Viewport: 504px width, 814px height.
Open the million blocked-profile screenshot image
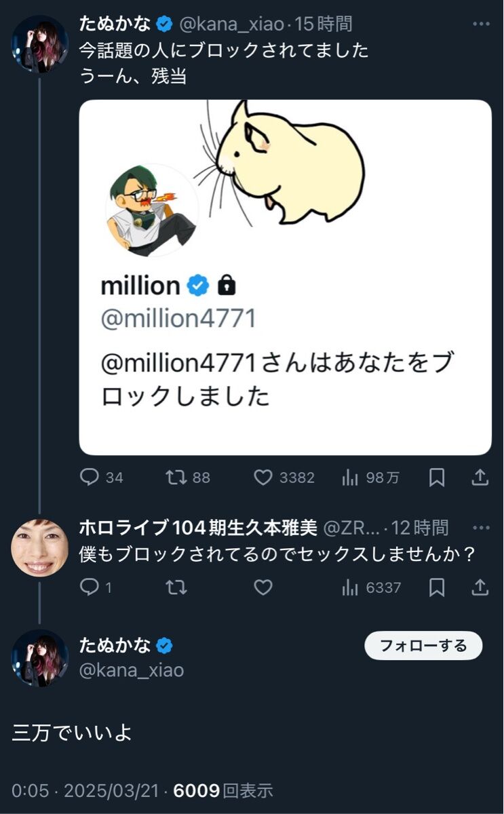click(285, 277)
